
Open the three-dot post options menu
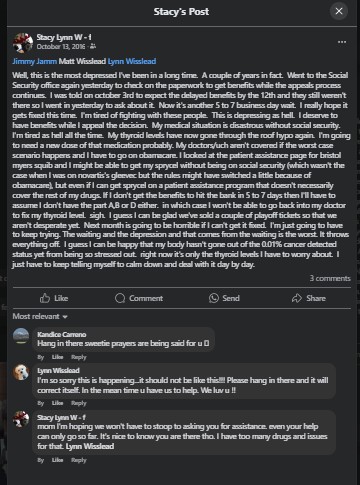pos(342,42)
